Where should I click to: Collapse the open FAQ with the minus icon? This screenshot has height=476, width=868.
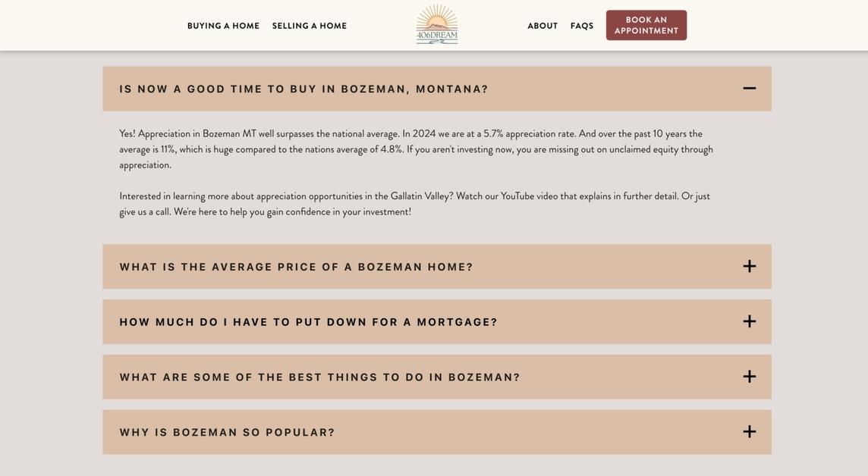[749, 89]
